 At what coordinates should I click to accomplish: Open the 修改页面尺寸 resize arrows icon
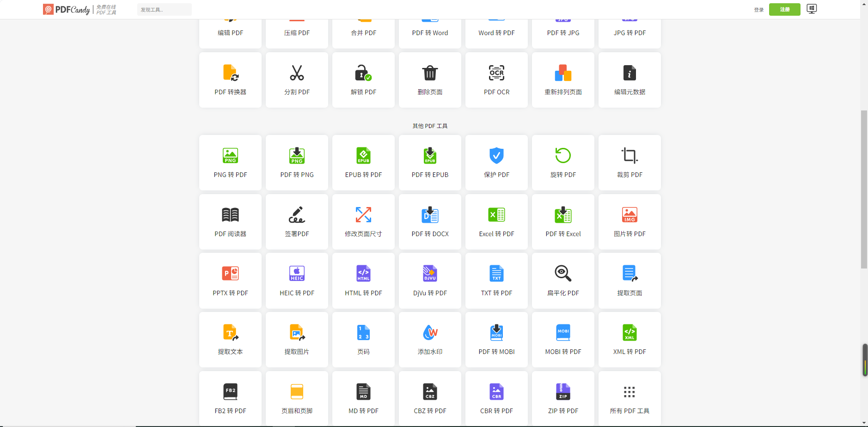click(363, 215)
